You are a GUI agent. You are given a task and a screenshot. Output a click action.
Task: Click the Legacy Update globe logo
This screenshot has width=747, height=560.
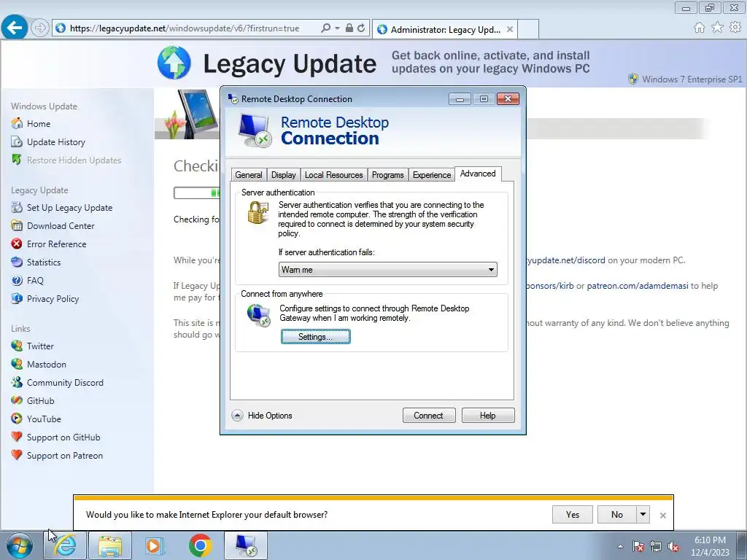pos(174,63)
